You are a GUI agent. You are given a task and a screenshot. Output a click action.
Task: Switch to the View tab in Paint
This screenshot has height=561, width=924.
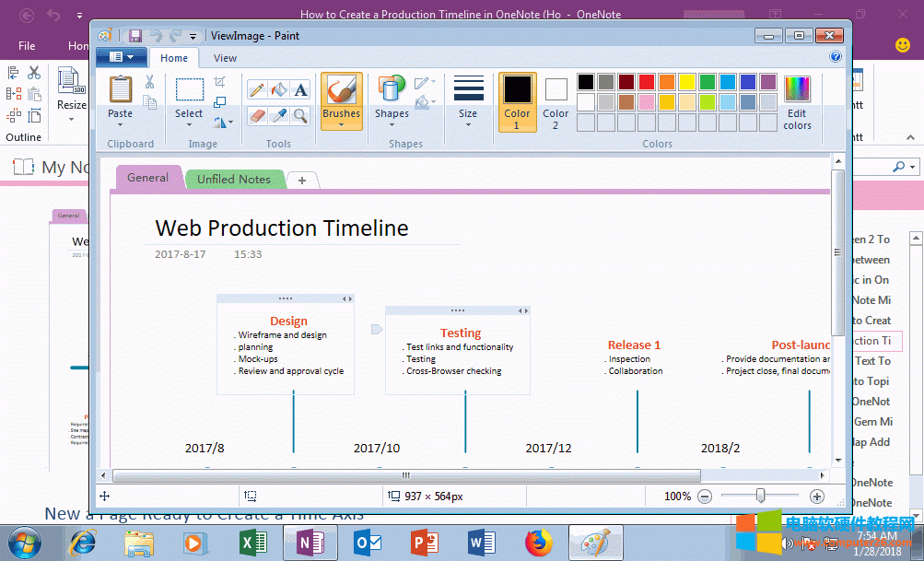point(225,57)
